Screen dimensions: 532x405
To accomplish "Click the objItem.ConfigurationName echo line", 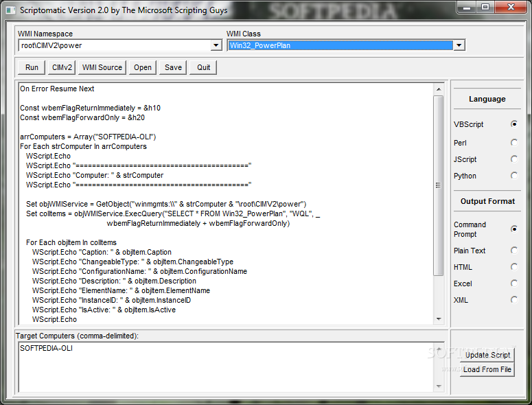I will (140, 271).
